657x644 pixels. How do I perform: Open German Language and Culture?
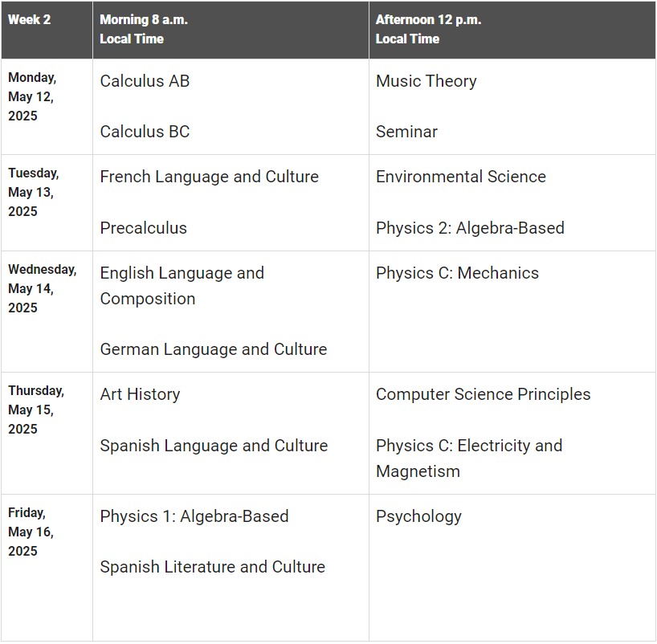213,349
